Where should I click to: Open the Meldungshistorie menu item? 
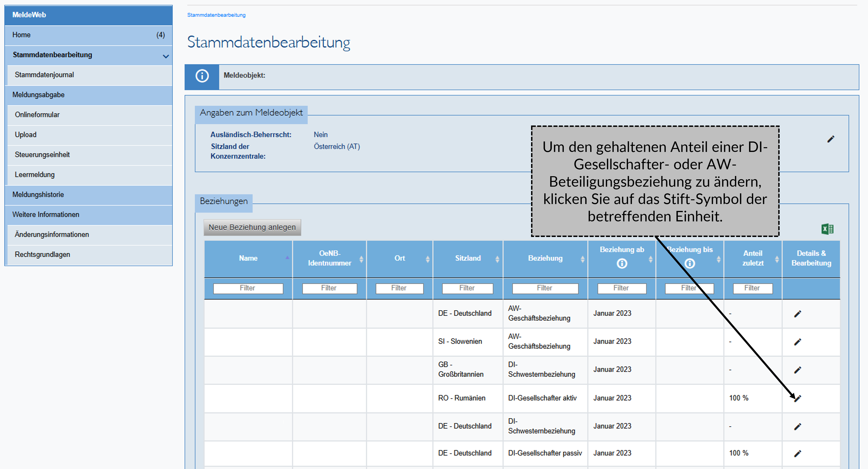38,195
